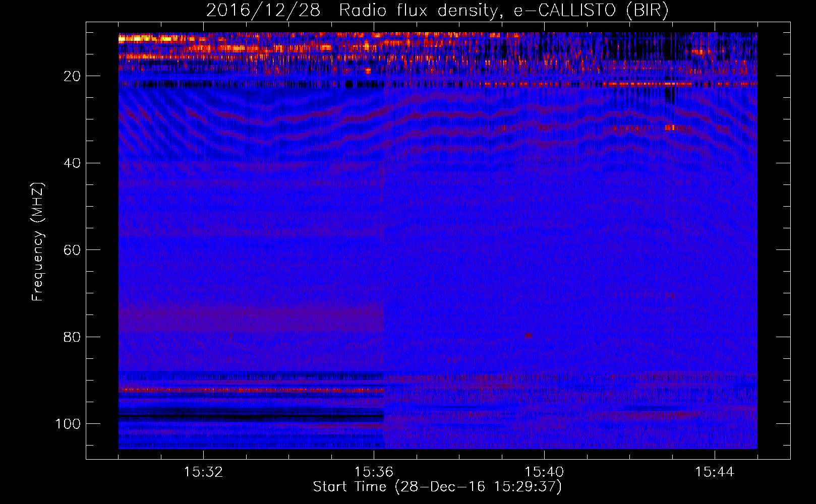The width and height of the screenshot is (816, 504).
Task: Click the 80 MHz frequency tick label
Action: [72, 337]
